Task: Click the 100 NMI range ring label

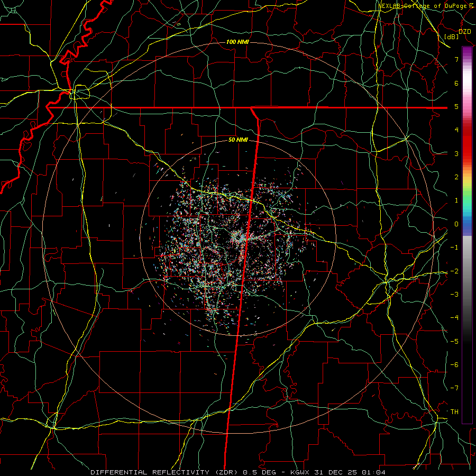Action: click(237, 42)
